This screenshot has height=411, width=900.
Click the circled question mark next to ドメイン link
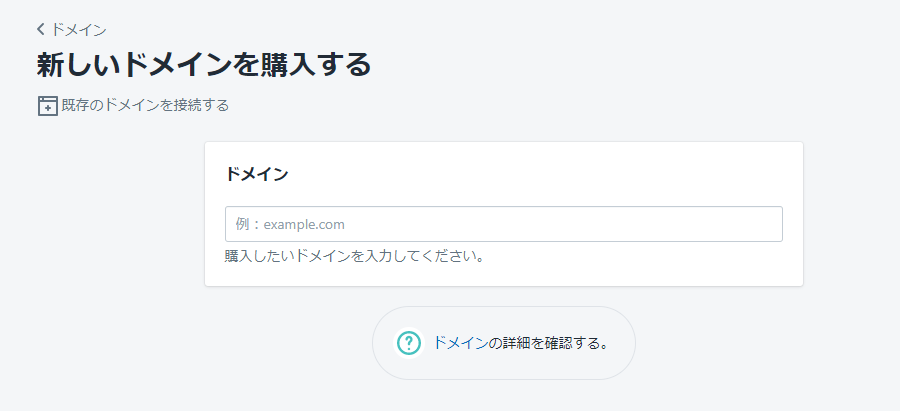[x=409, y=343]
